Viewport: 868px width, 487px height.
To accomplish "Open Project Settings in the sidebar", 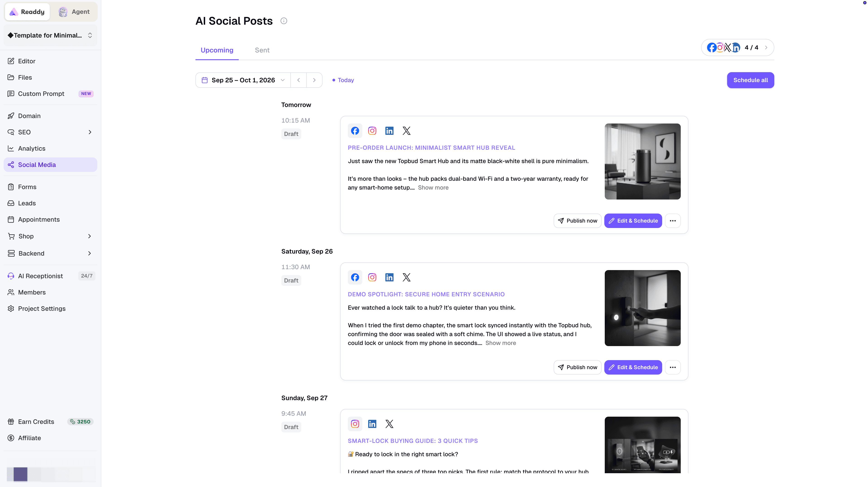I will click(50, 309).
